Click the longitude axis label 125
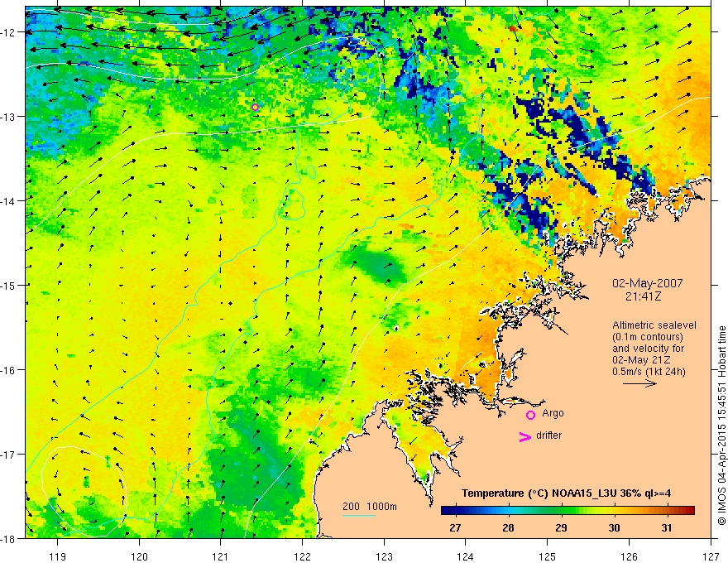728x563 pixels. [x=548, y=556]
